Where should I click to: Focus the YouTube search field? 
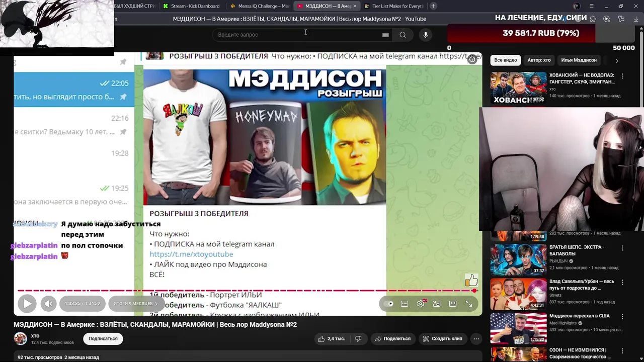[x=297, y=35]
